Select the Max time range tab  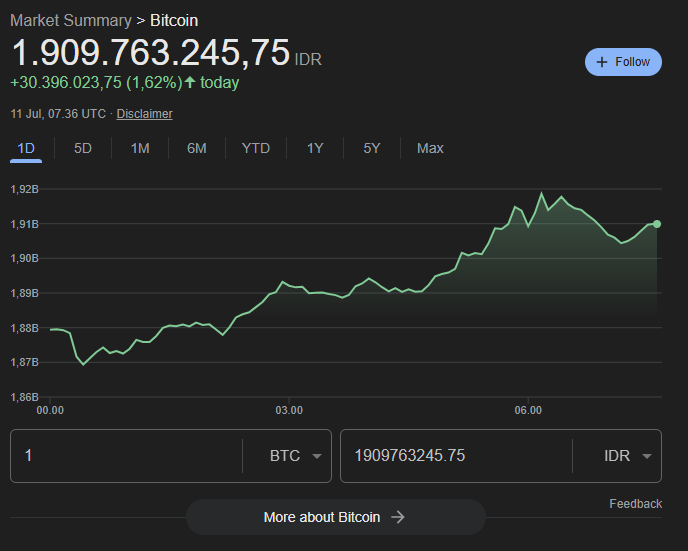pos(430,148)
